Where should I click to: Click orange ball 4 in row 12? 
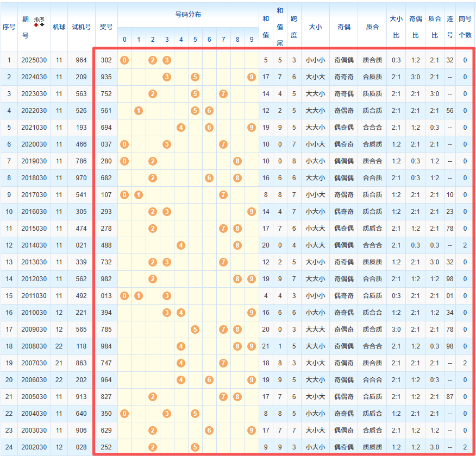181,245
